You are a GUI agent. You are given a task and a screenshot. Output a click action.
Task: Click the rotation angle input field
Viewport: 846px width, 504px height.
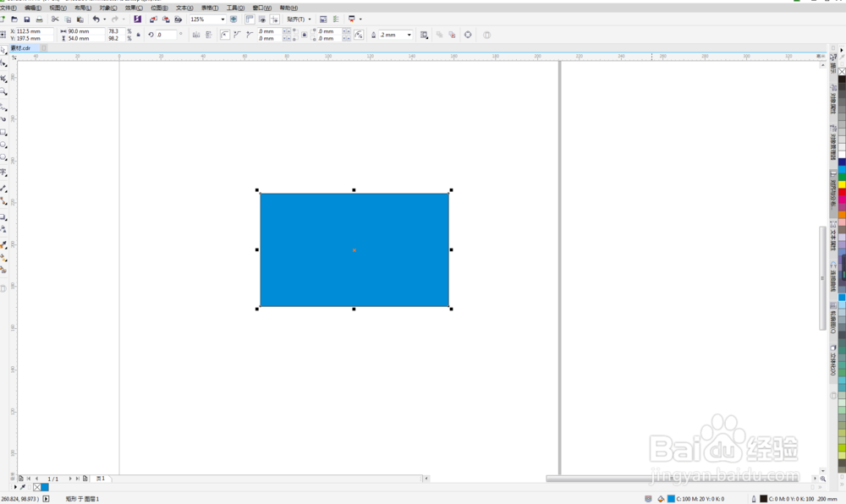click(x=166, y=35)
